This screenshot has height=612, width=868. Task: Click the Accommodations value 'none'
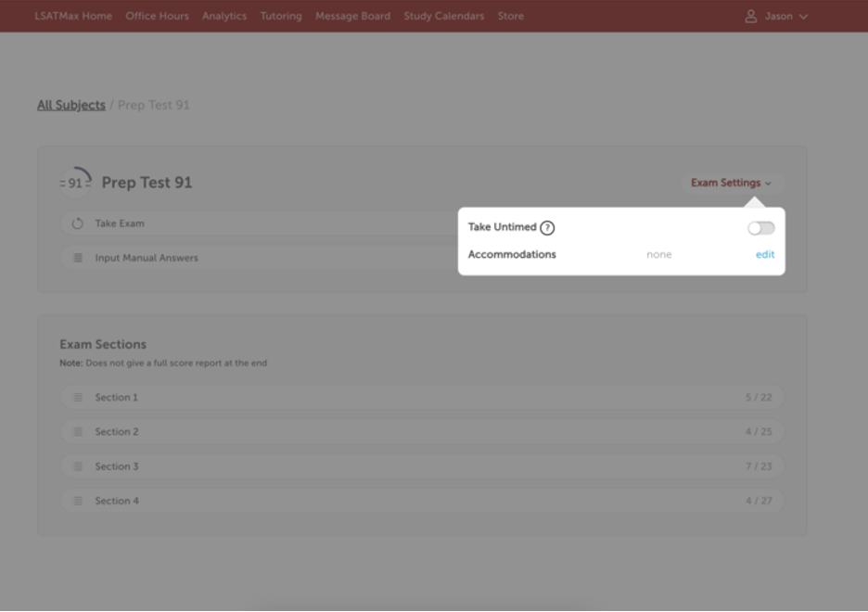tap(658, 255)
